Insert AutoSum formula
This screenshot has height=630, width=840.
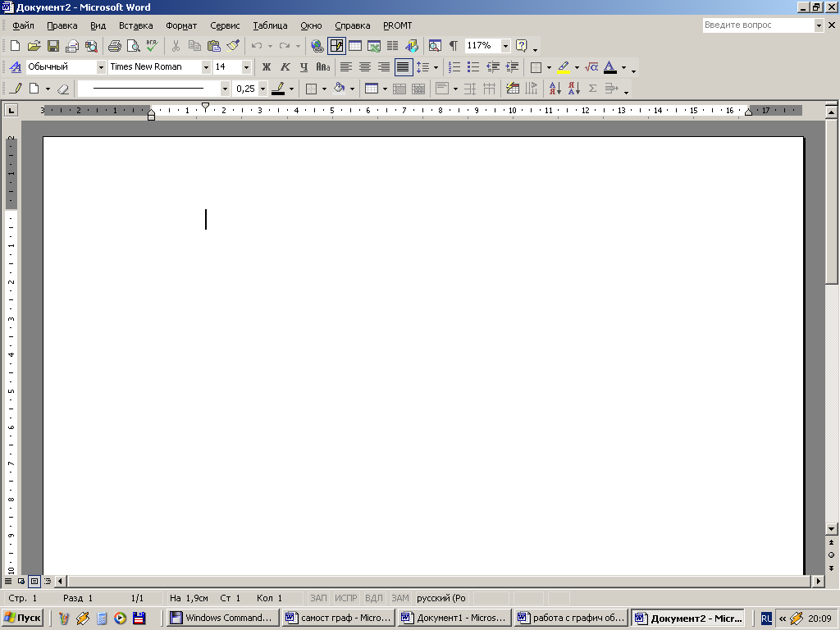click(x=592, y=89)
